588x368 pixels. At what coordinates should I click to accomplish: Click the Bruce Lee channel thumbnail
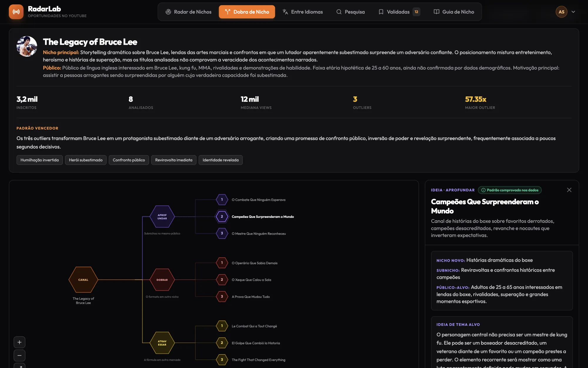point(27,46)
